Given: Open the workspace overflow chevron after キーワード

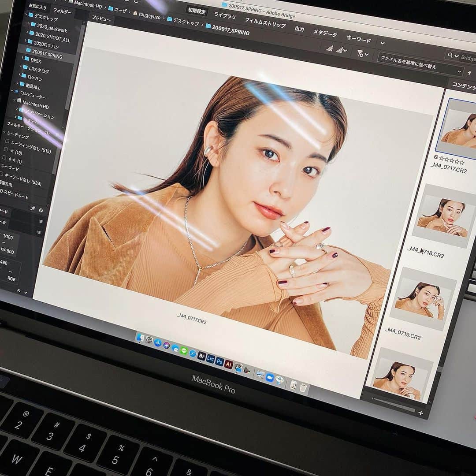Looking at the screenshot, I should point(383,43).
